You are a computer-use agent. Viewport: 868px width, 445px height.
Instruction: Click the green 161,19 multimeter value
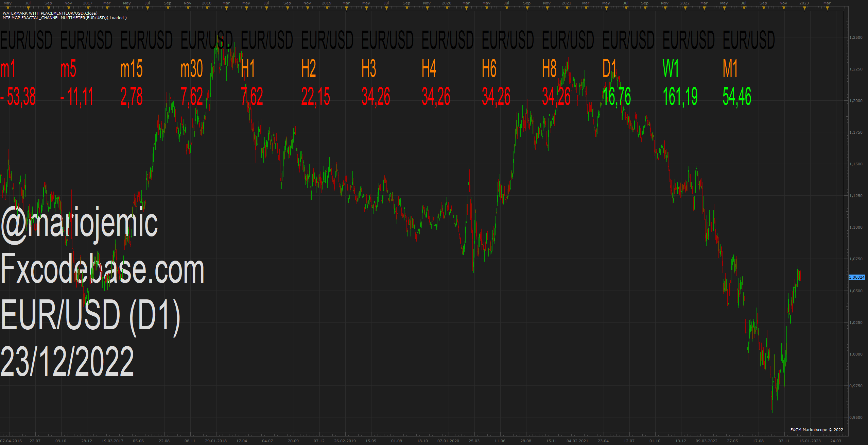click(680, 97)
